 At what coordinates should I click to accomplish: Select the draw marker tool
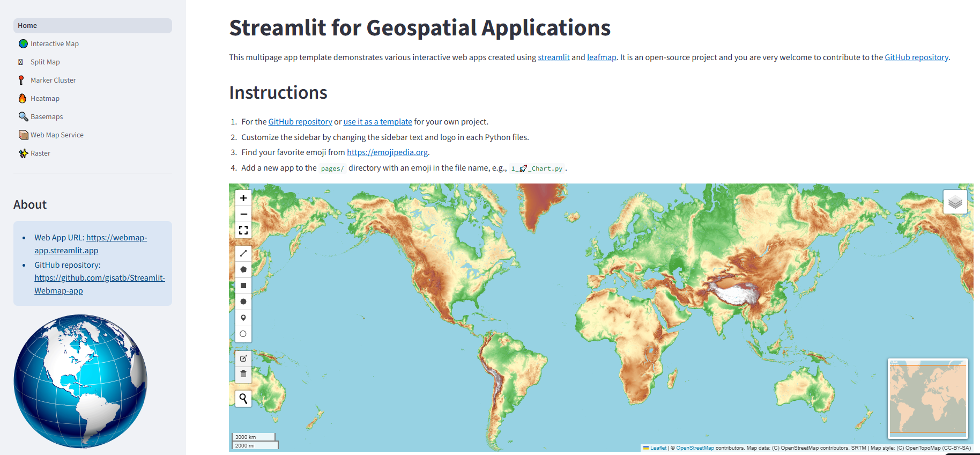pyautogui.click(x=243, y=318)
